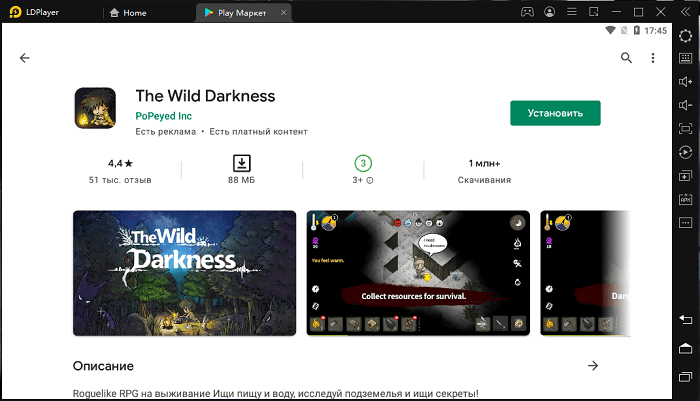The height and width of the screenshot is (401, 700).
Task: Click the Есть платный контент label
Action: (x=258, y=132)
